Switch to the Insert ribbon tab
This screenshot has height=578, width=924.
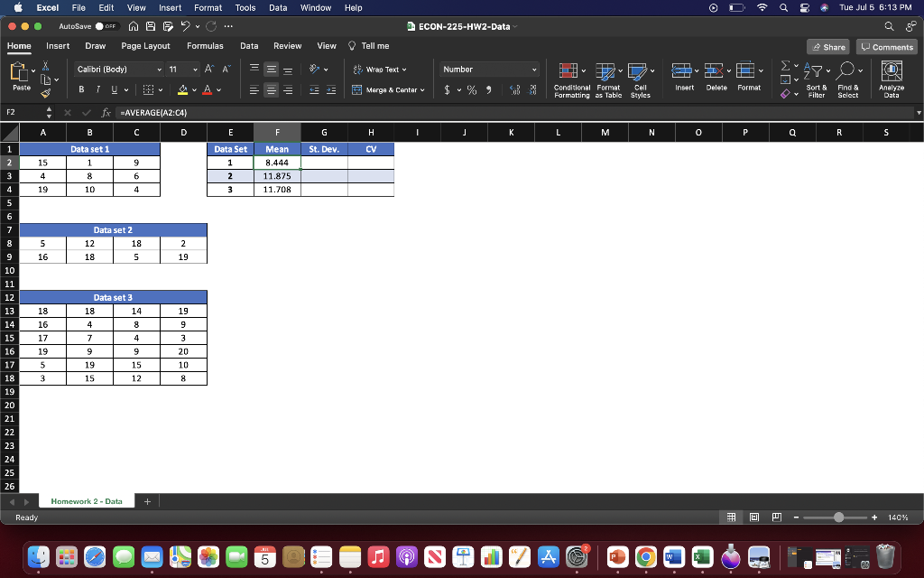click(58, 46)
